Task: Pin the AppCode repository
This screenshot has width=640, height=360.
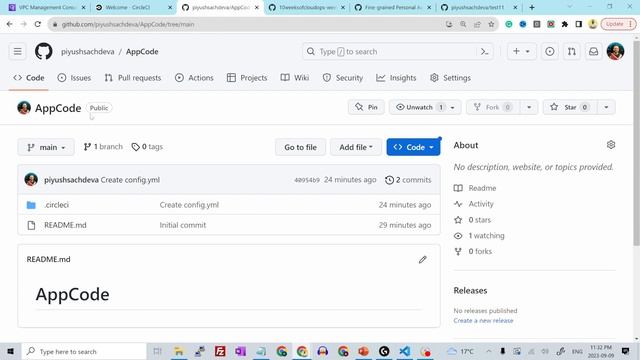Action: [366, 107]
